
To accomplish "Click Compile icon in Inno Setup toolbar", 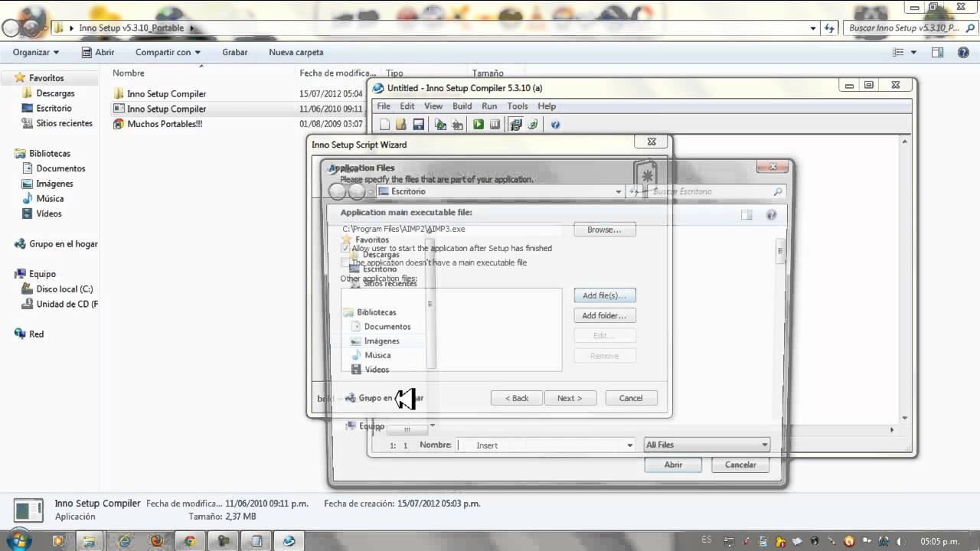I will pos(440,124).
